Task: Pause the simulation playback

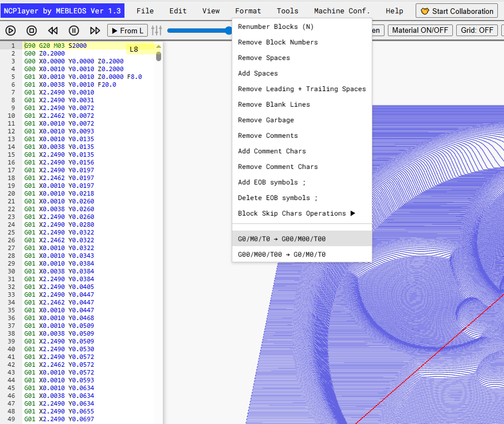Action: click(74, 31)
